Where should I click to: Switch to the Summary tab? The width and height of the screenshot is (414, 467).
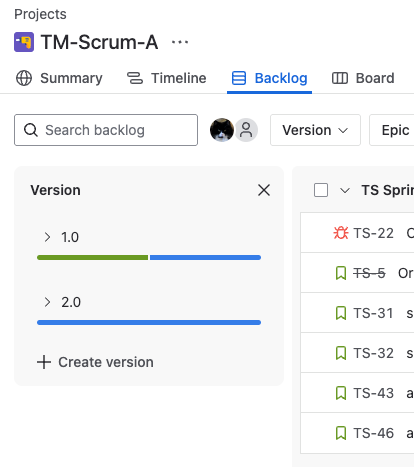[x=59, y=78]
